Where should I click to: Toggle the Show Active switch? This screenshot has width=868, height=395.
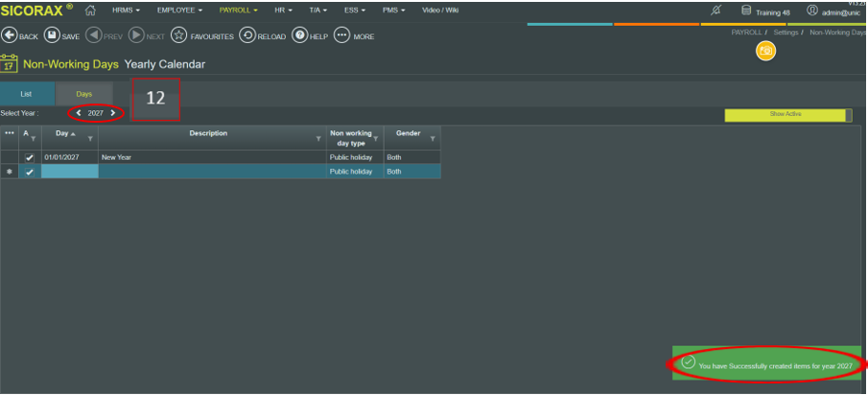pyautogui.click(x=787, y=114)
